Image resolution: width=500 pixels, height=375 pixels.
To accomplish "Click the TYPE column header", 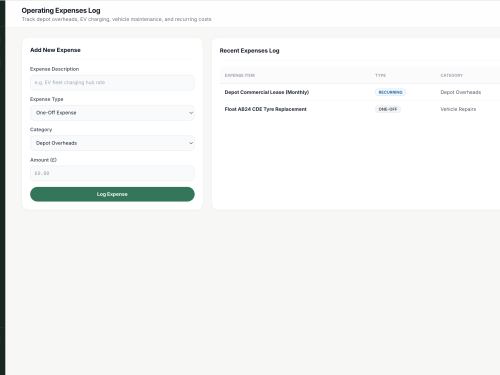I will pyautogui.click(x=380, y=75).
